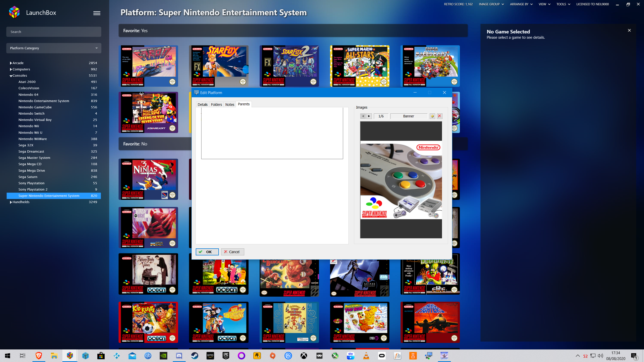Select Super Nintendo Entertainment System platform
Image resolution: width=644 pixels, height=362 pixels.
point(54,196)
